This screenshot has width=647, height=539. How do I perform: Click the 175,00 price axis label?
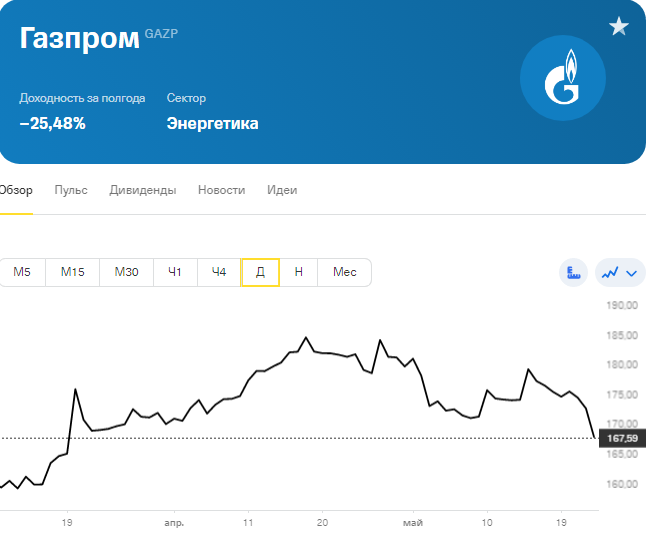tap(622, 395)
